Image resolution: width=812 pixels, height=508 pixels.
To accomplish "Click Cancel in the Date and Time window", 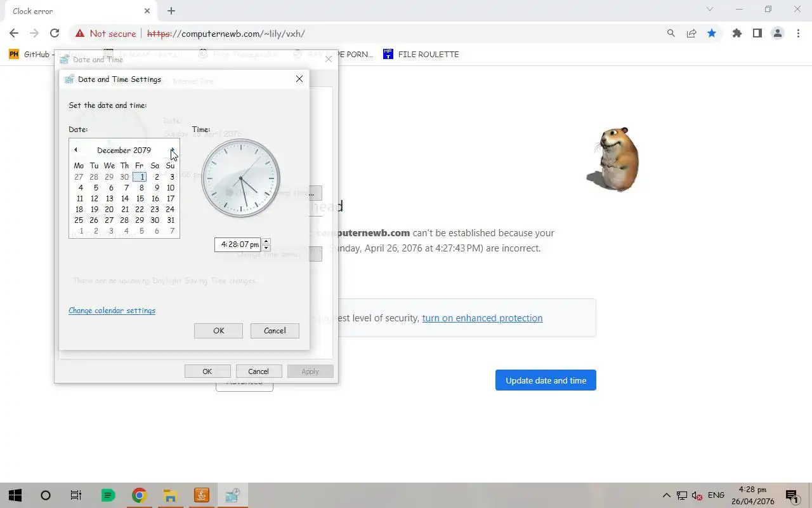I will click(x=258, y=371).
